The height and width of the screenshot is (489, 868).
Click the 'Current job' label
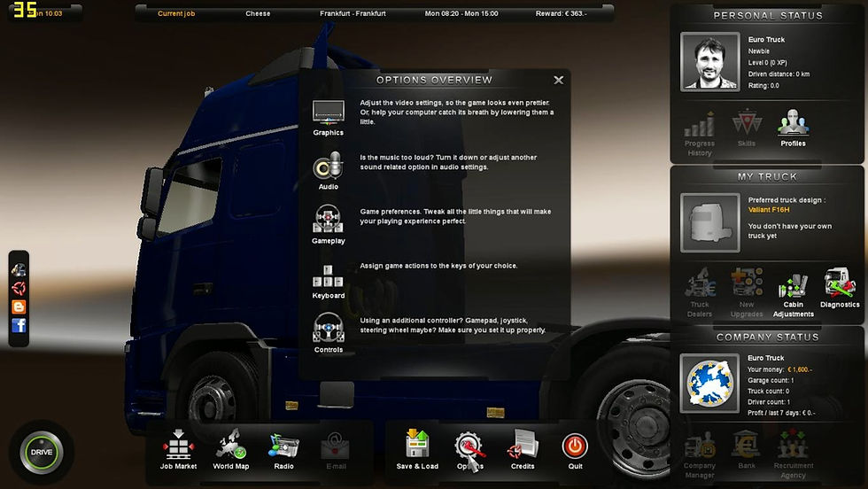(176, 14)
